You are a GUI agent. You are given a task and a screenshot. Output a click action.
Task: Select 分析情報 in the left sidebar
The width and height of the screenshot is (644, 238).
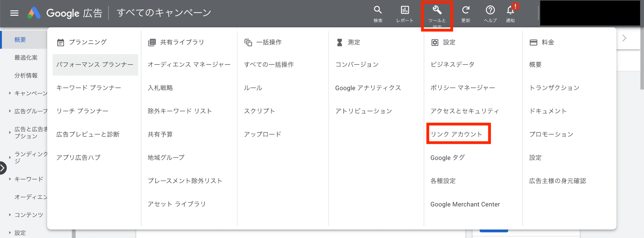(26, 75)
